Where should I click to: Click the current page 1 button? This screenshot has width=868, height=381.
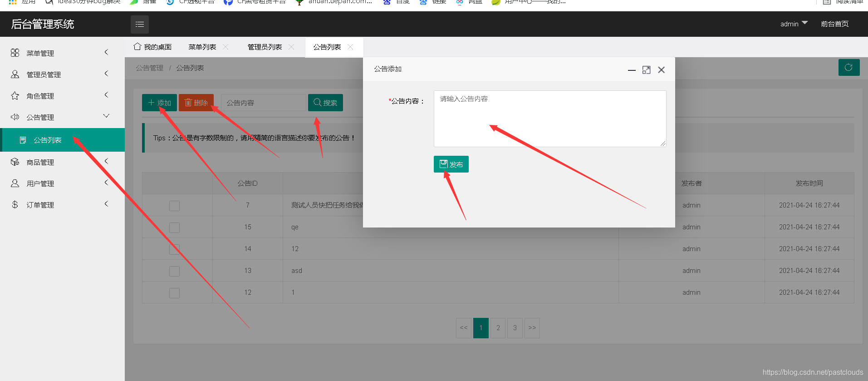click(x=481, y=328)
